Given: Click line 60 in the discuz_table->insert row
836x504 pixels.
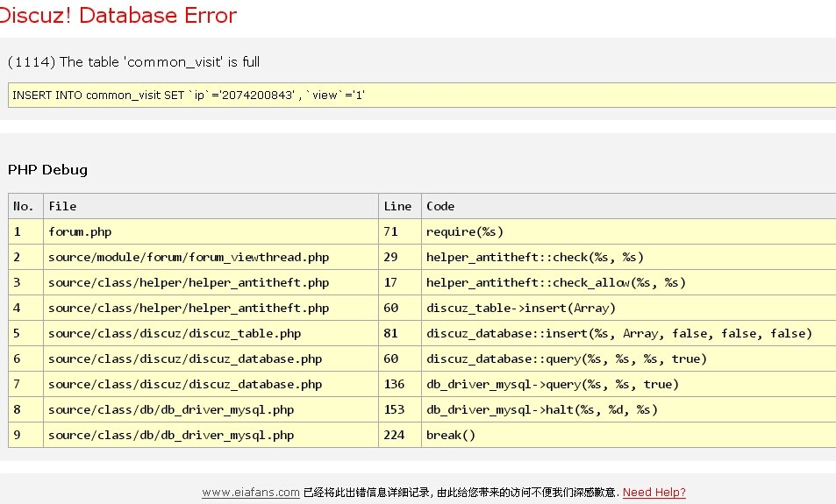Looking at the screenshot, I should click(400, 308).
